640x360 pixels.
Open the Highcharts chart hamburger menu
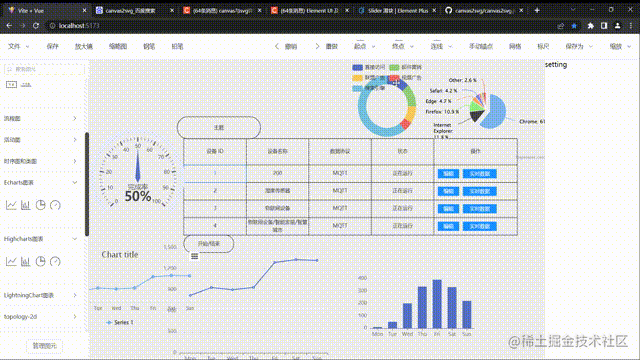[x=195, y=256]
